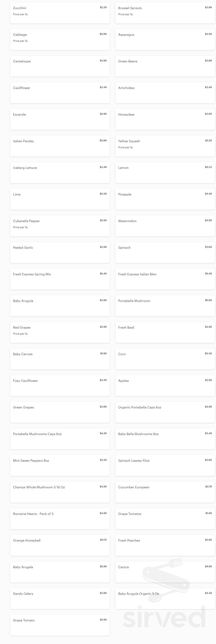Select the Italian Parsley card

click(60, 146)
